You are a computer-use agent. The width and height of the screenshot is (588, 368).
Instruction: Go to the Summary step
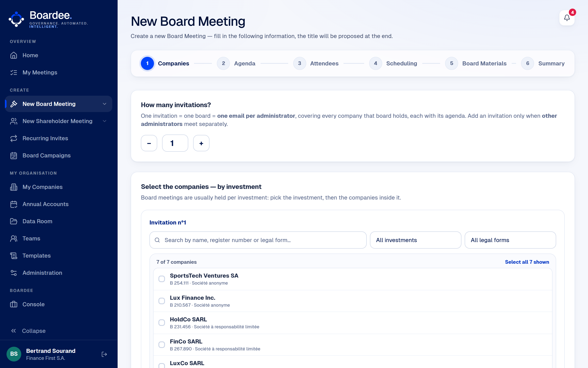543,63
